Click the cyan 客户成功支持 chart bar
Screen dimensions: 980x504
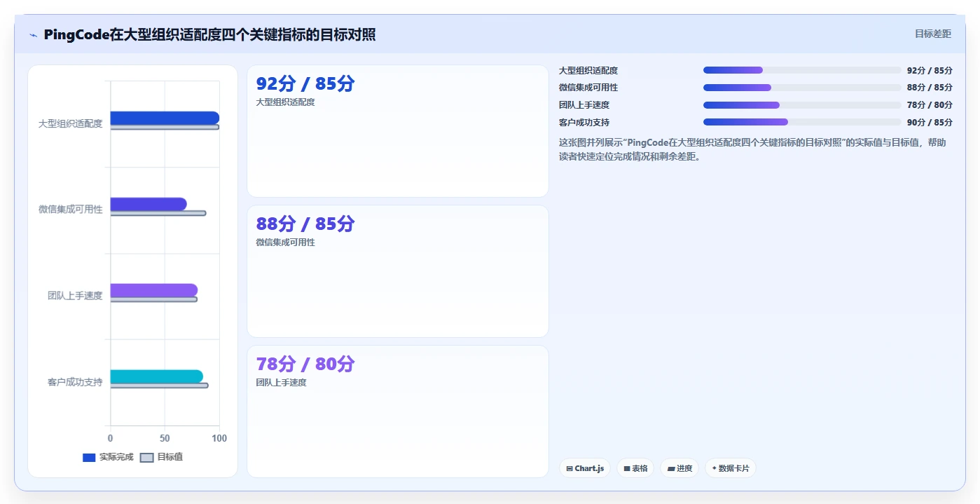157,376
